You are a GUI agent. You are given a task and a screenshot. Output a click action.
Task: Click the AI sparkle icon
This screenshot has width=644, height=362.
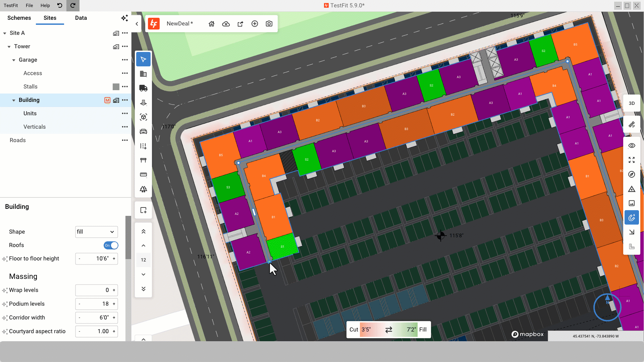[x=124, y=18]
